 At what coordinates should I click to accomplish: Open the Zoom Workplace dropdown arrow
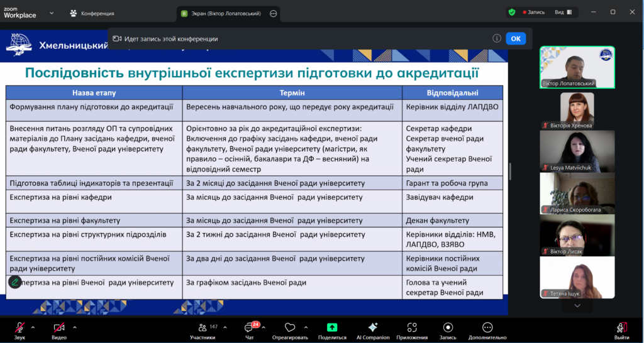pos(51,13)
